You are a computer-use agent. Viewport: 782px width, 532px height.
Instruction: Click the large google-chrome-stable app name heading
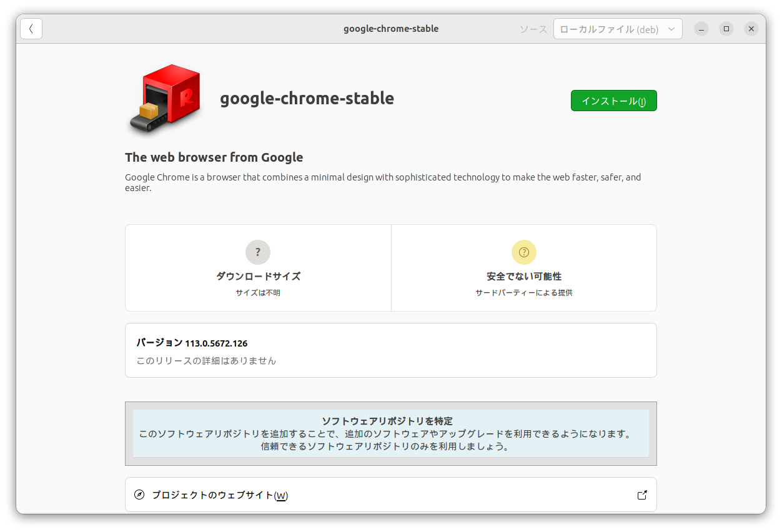307,98
